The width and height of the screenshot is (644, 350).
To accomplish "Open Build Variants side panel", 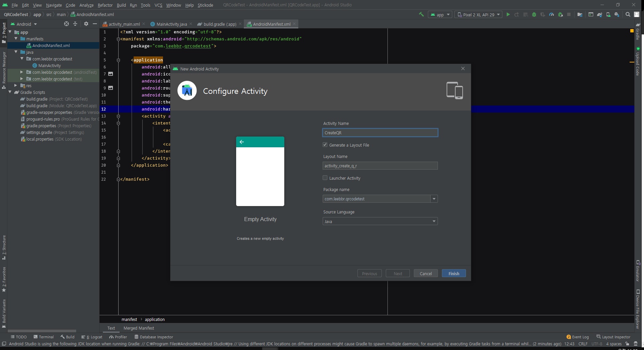I will (x=4, y=313).
